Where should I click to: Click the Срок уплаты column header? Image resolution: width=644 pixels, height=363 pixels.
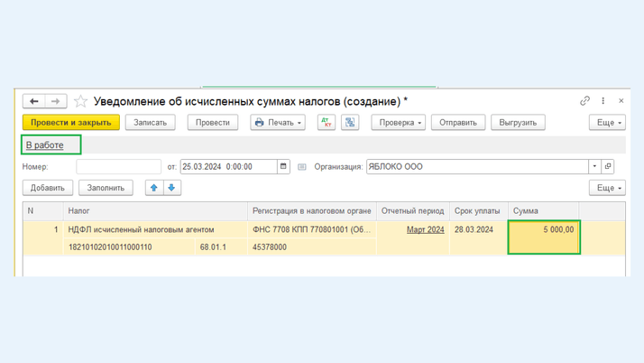[x=479, y=211]
